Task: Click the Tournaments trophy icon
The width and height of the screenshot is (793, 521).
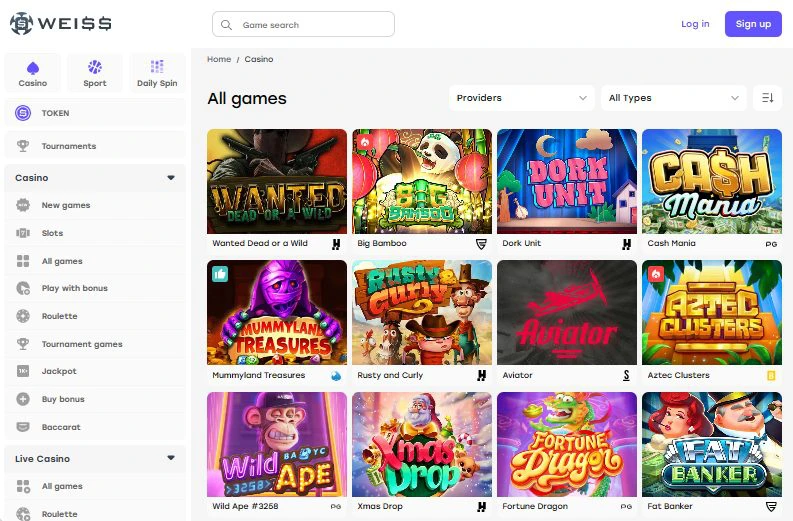Action: [x=23, y=146]
